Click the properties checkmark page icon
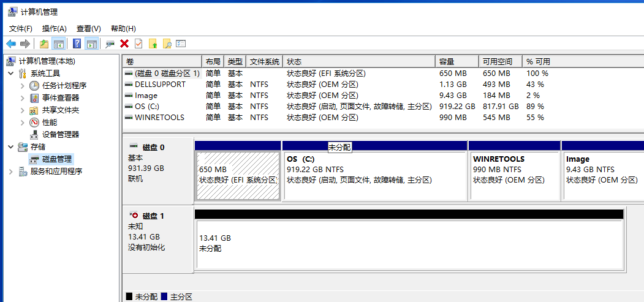This screenshot has width=644, height=302. tap(139, 43)
